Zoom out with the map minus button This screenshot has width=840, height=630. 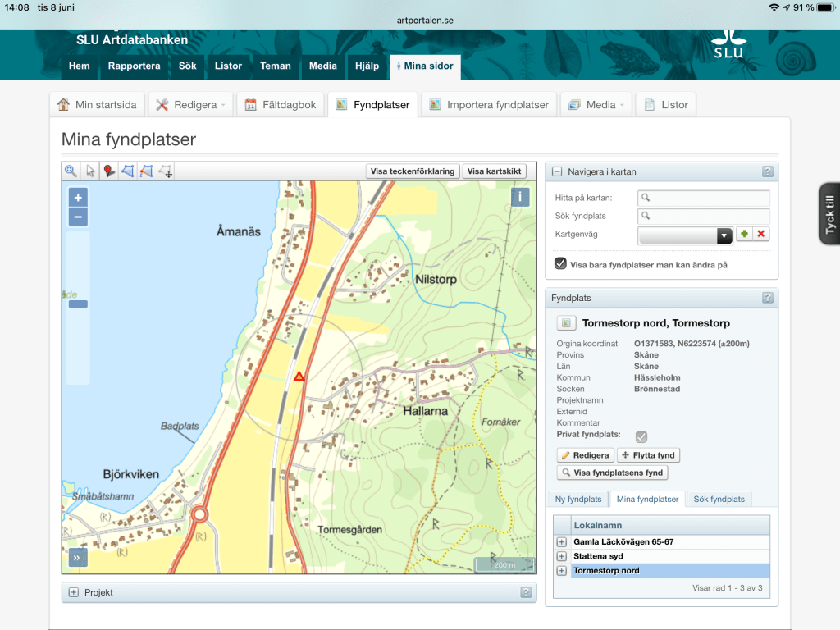[78, 217]
